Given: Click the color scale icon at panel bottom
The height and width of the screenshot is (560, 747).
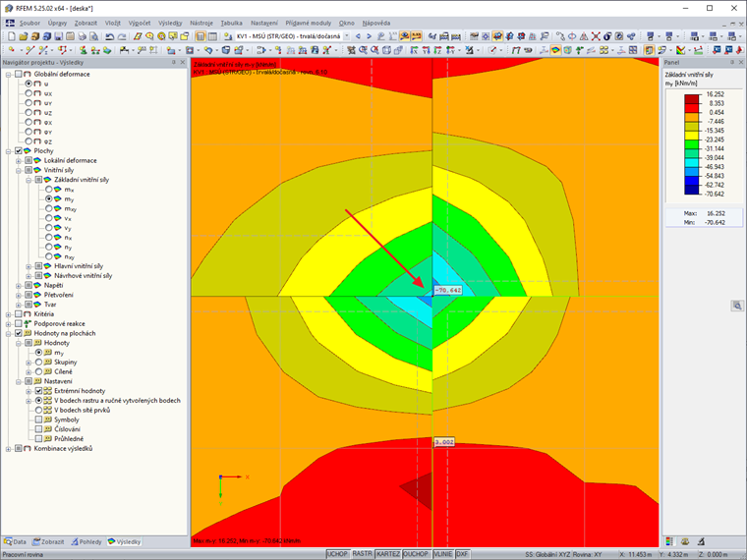Looking at the screenshot, I should [669, 541].
